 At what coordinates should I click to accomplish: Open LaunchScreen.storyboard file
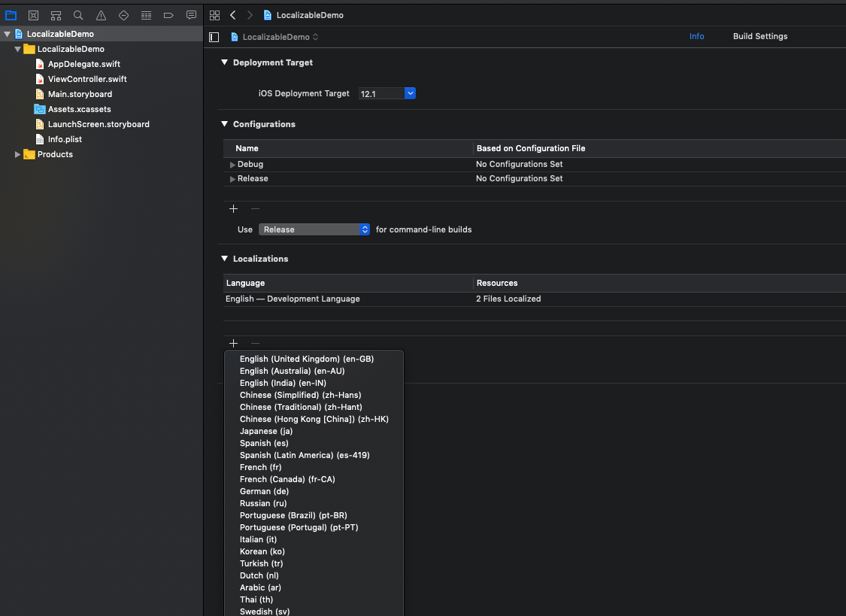[99, 124]
